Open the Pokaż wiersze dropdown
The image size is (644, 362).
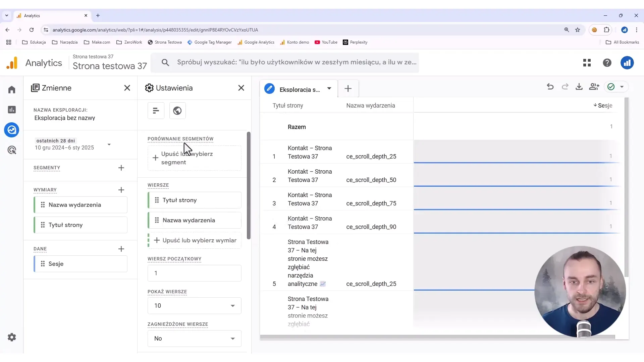coord(195,306)
